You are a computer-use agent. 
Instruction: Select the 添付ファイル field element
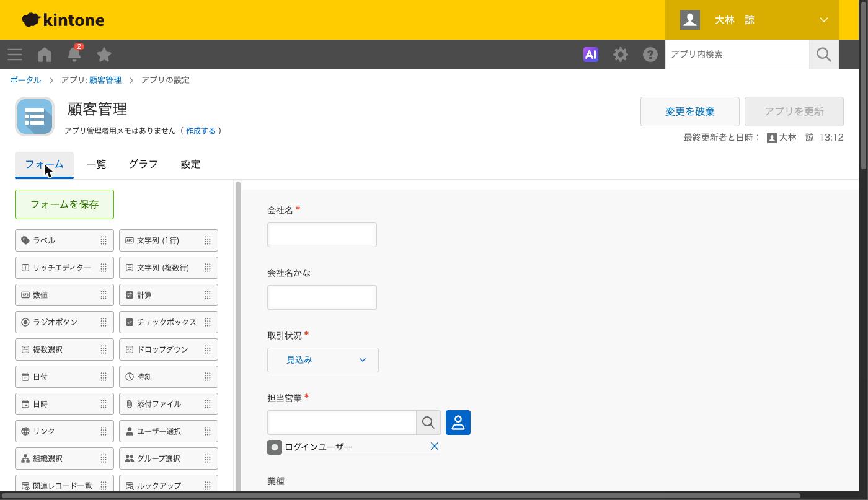pos(169,404)
